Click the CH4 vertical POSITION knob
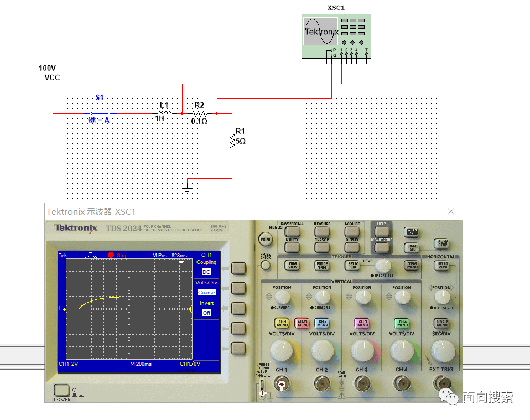Screen dimensions: 530x420 pos(403,297)
